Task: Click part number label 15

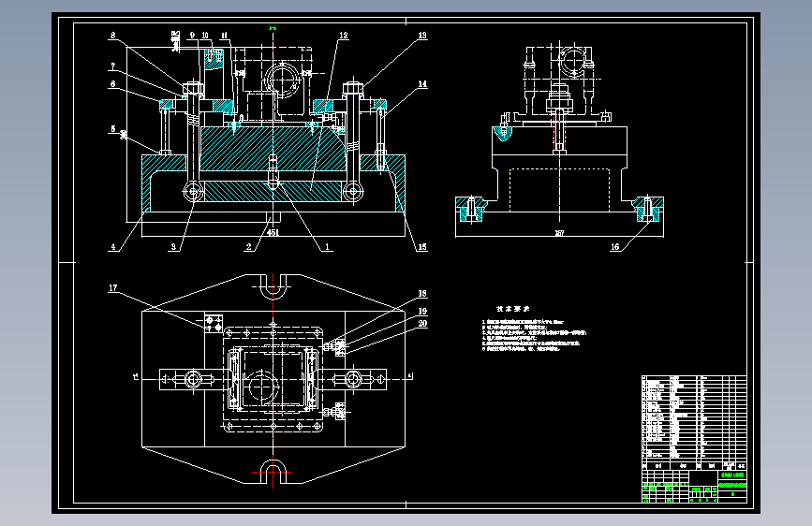Action: click(x=422, y=247)
